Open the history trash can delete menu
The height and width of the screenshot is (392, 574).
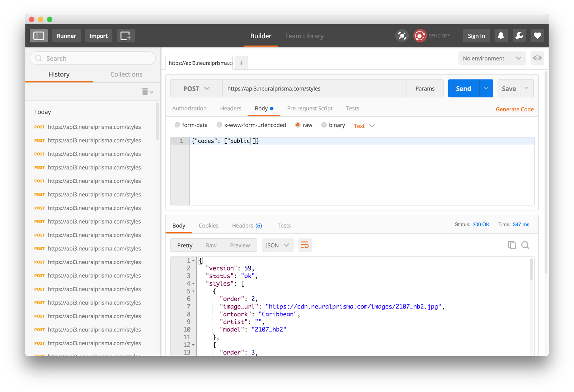tap(147, 92)
